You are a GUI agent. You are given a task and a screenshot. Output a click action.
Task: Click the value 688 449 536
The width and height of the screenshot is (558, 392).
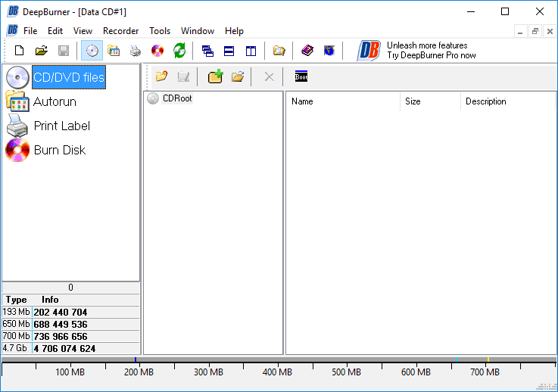coord(60,325)
